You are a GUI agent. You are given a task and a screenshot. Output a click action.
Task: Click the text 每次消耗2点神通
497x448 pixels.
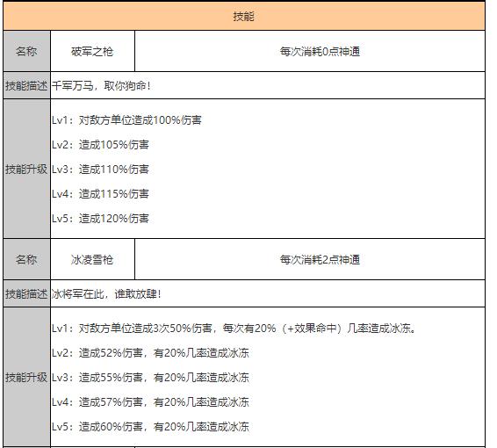pos(320,260)
